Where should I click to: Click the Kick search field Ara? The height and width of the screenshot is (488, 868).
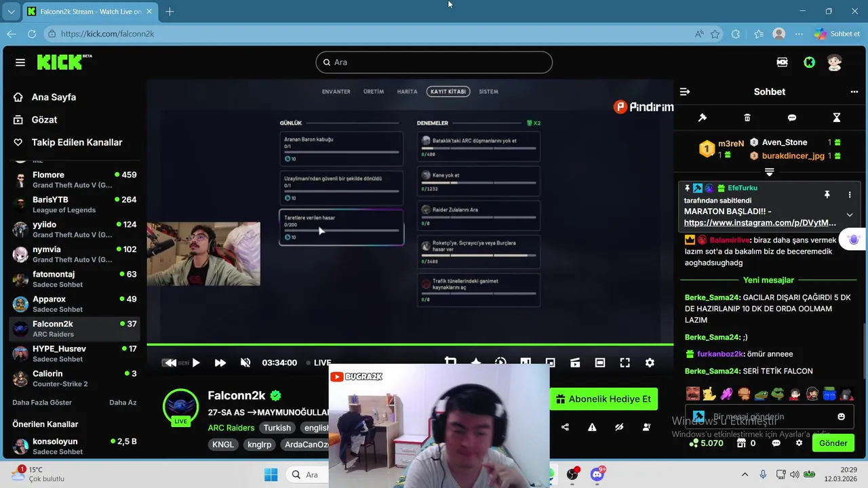434,62
